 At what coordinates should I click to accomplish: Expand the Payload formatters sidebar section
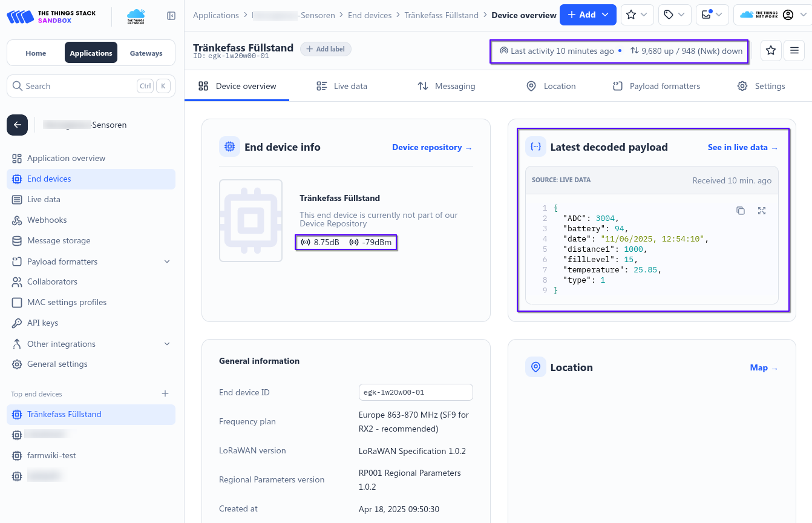coord(167,261)
